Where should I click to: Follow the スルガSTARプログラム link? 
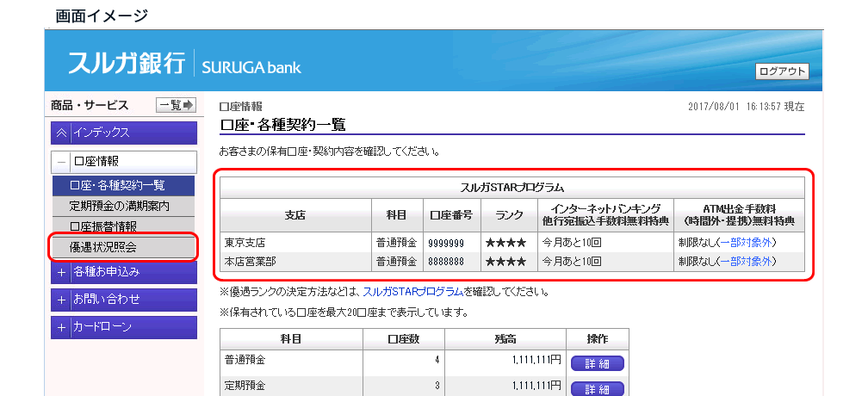pos(413,291)
